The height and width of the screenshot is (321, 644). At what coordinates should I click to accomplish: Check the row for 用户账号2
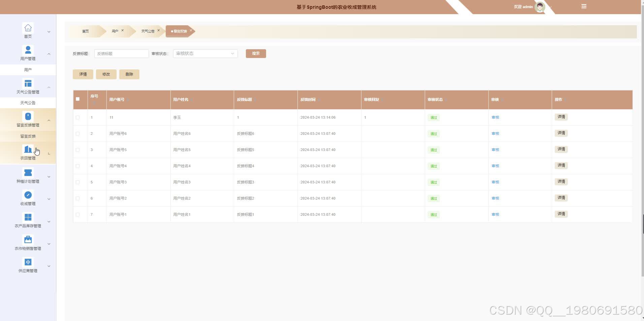(x=78, y=198)
